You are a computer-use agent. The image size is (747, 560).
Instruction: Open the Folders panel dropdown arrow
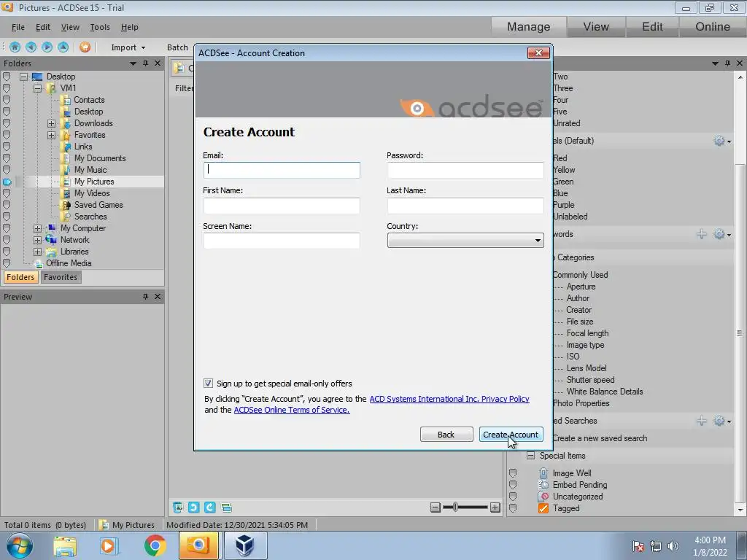click(133, 63)
